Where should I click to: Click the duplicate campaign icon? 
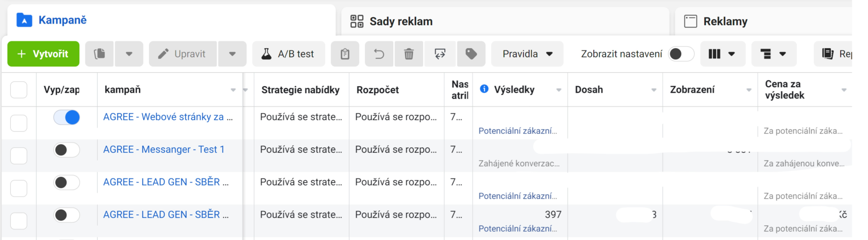(x=100, y=54)
